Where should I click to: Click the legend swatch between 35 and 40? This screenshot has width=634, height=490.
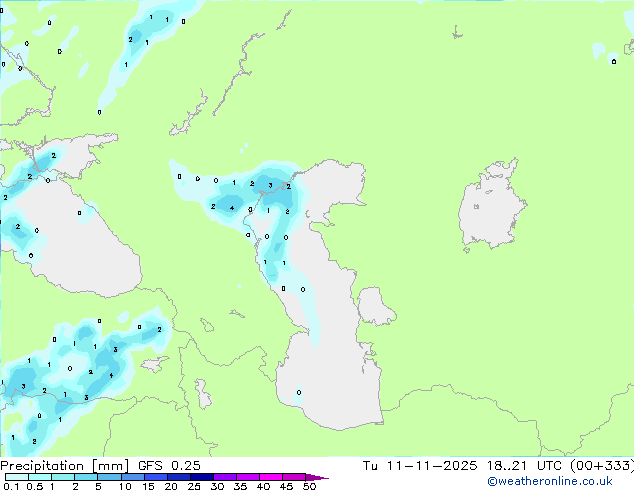pyautogui.click(x=248, y=477)
